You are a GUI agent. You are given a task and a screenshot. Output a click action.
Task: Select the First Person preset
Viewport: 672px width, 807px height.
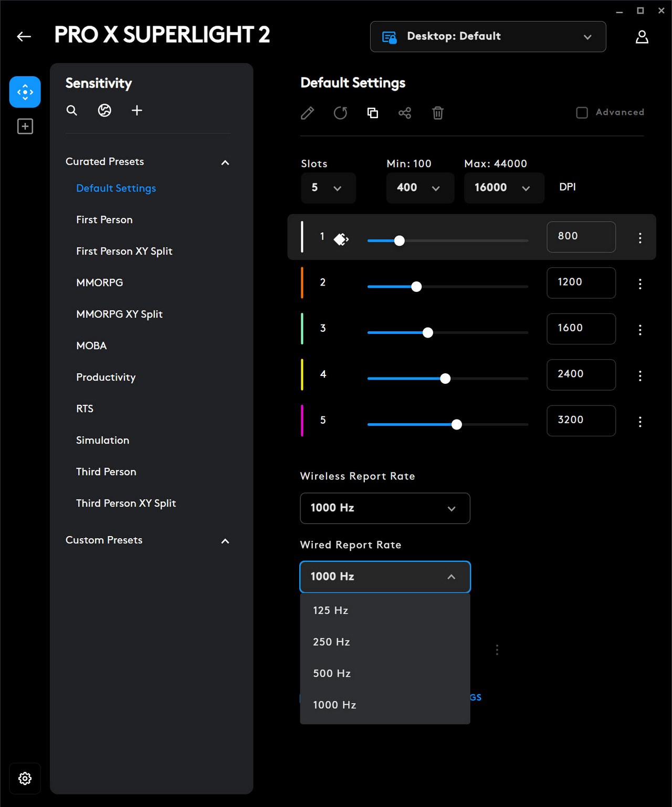pos(104,219)
